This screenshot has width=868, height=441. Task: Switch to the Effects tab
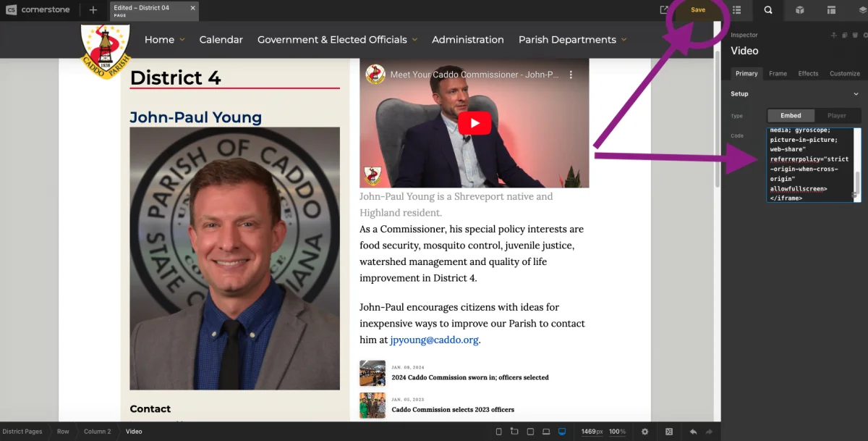click(x=808, y=74)
